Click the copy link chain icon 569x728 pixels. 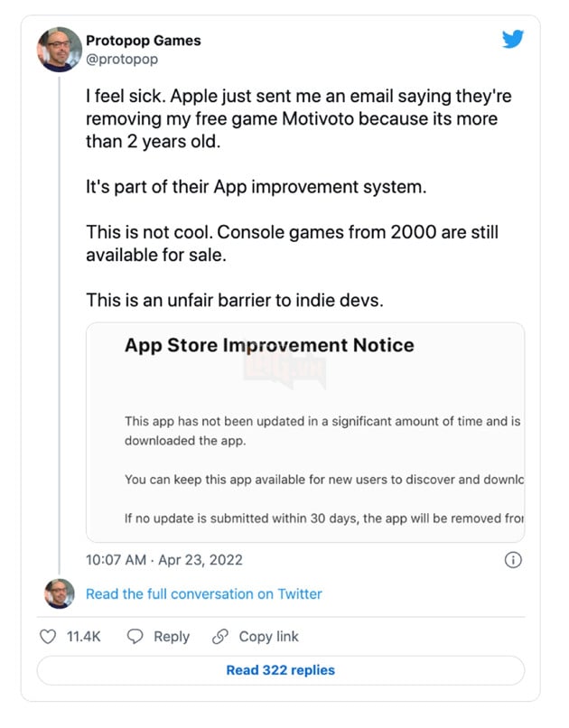[x=220, y=637]
